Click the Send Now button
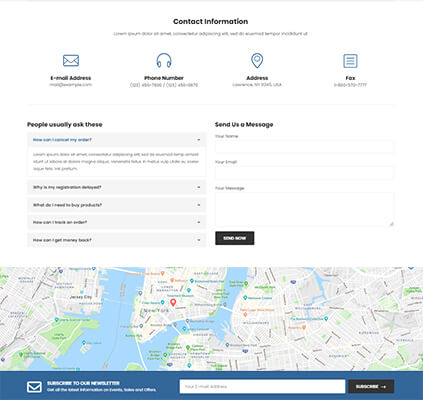 [235, 238]
